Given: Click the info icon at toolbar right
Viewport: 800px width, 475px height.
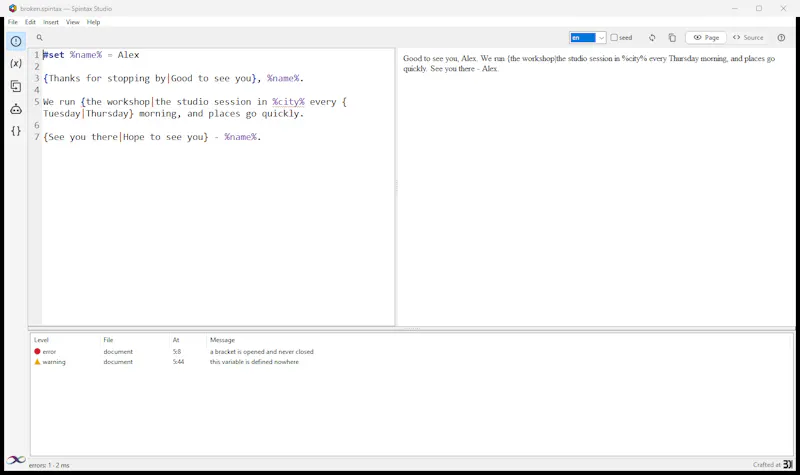Looking at the screenshot, I should pyautogui.click(x=781, y=38).
